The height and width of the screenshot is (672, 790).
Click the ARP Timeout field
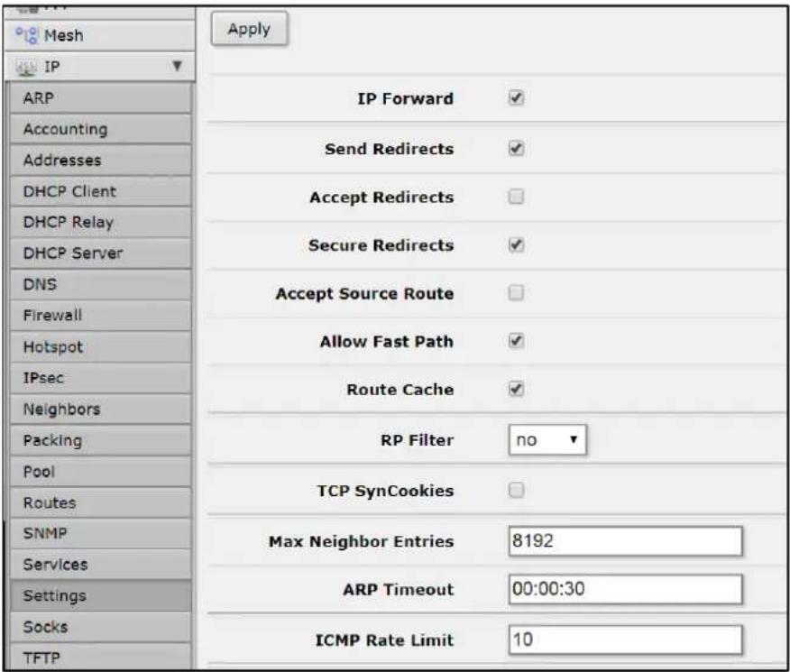[x=625, y=589]
